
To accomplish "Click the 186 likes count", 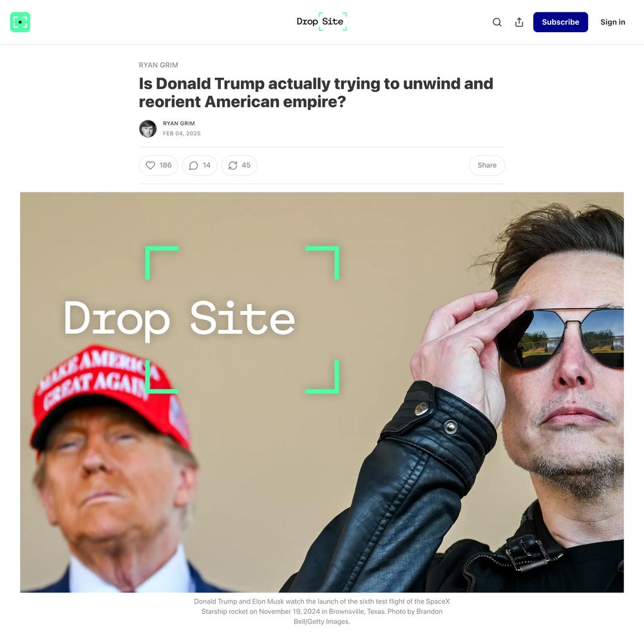I will 166,165.
